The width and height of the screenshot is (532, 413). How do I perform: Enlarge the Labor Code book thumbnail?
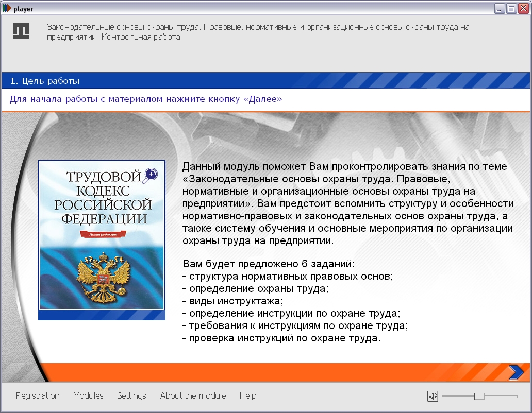click(102, 240)
